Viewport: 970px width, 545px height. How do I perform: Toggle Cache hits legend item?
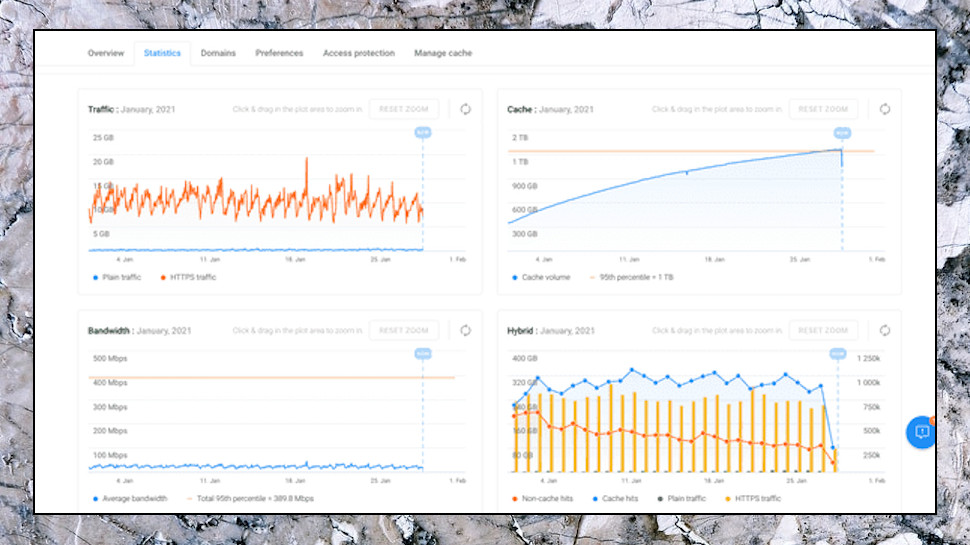click(615, 499)
